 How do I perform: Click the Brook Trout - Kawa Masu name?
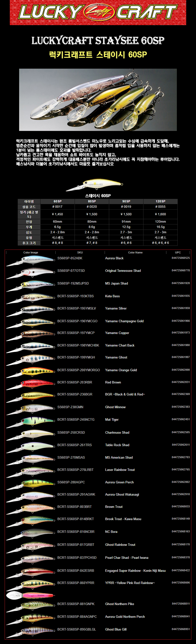tap(123, 519)
